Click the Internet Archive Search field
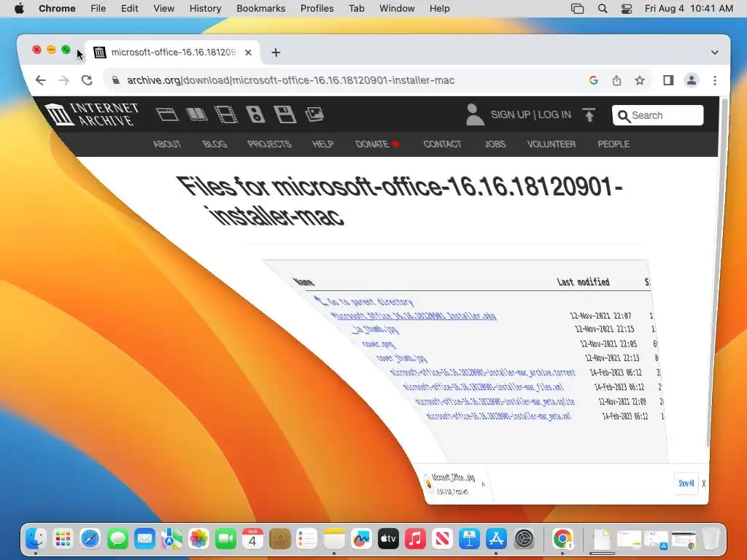This screenshot has height=560, width=747. click(x=657, y=115)
